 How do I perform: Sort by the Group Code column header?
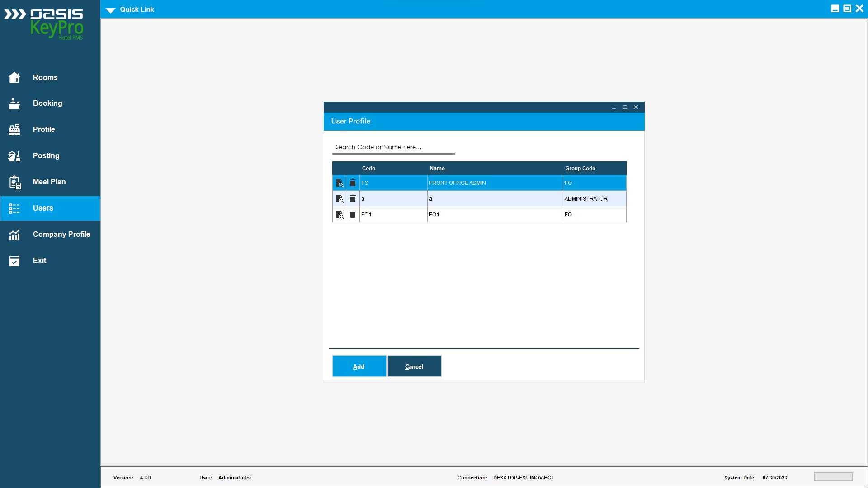point(580,169)
